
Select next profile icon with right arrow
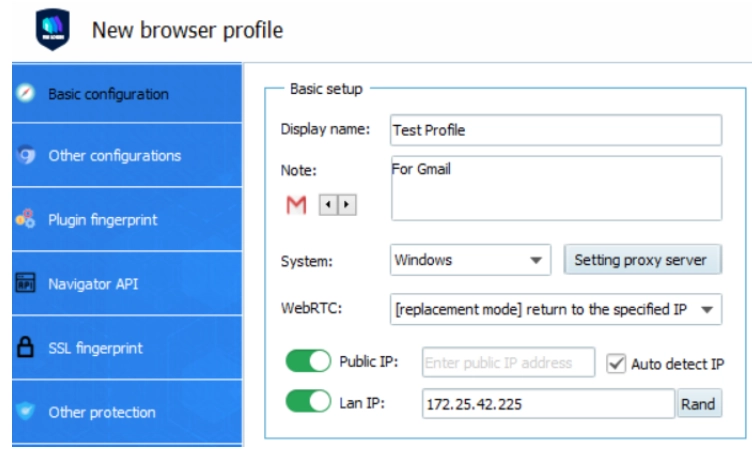tap(347, 205)
